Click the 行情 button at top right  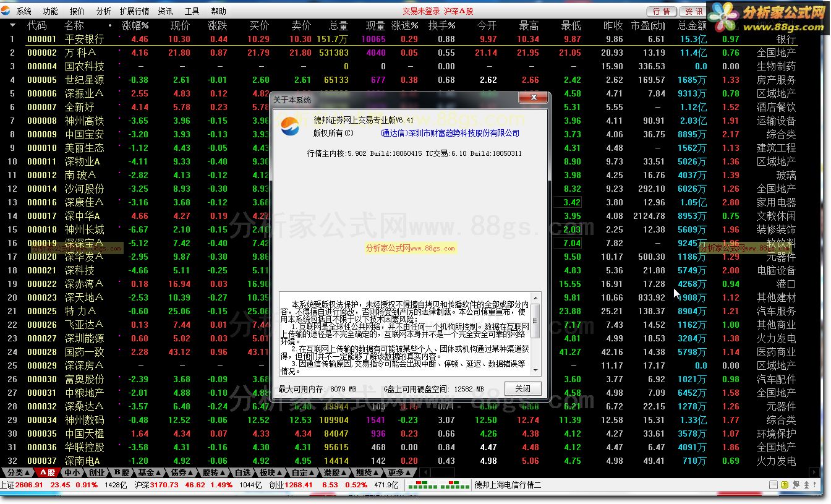(662, 11)
